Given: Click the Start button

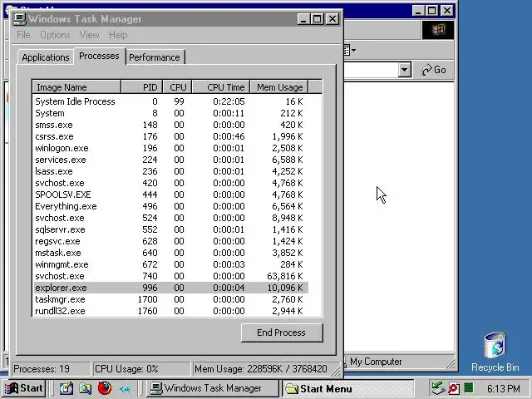Looking at the screenshot, I should (x=23, y=388).
